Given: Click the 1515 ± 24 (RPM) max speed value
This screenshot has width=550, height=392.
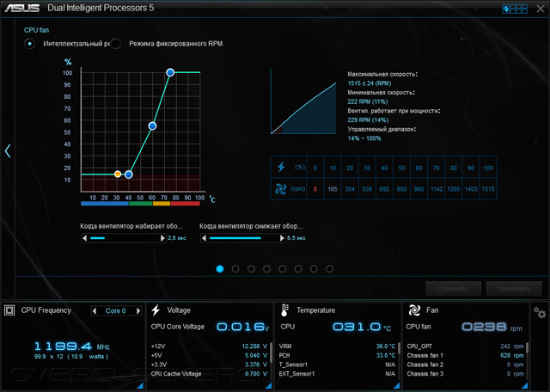Looking at the screenshot, I should point(370,83).
